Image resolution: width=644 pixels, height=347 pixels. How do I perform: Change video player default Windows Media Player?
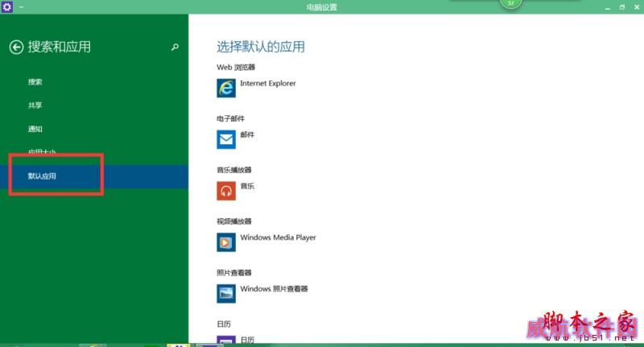tap(278, 238)
